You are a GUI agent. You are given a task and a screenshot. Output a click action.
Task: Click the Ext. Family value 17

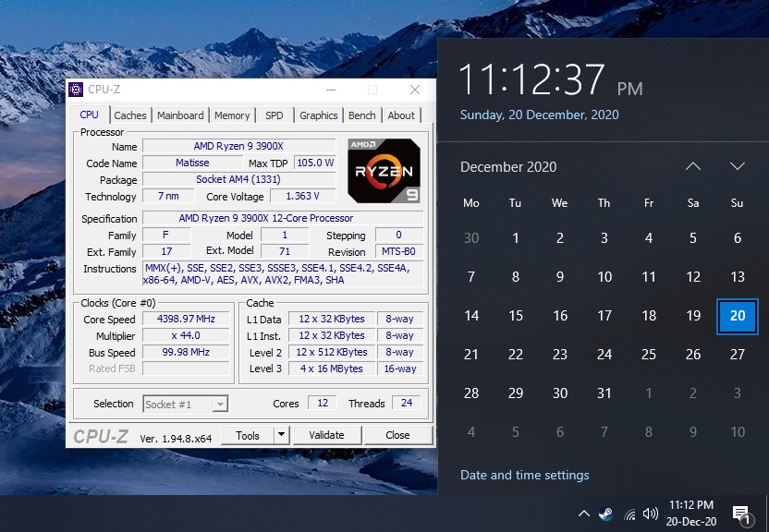click(166, 252)
